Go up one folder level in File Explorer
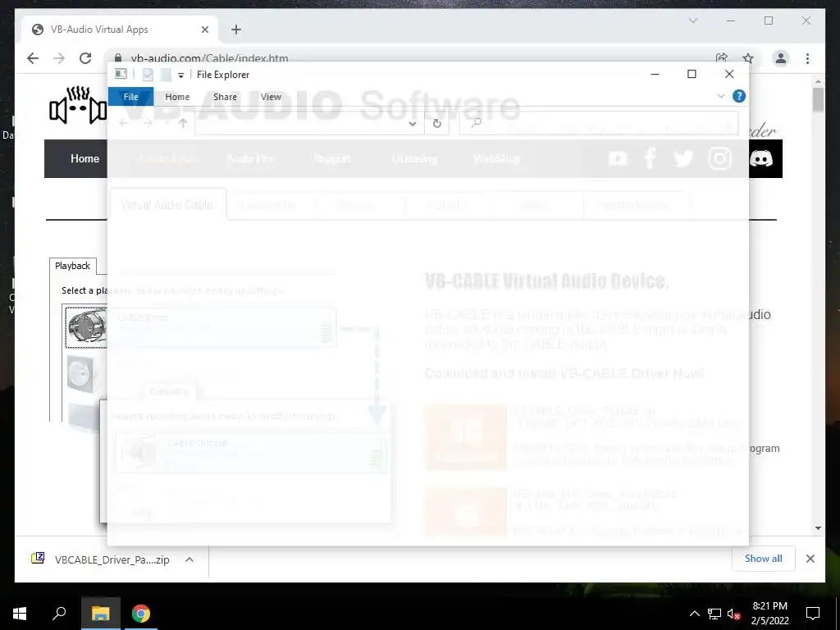840x630 pixels. [183, 123]
